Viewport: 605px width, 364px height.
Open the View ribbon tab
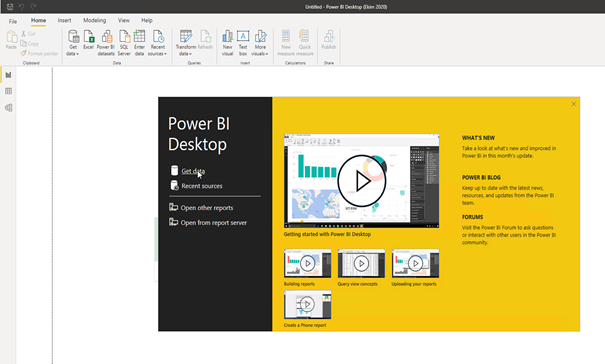click(x=123, y=20)
